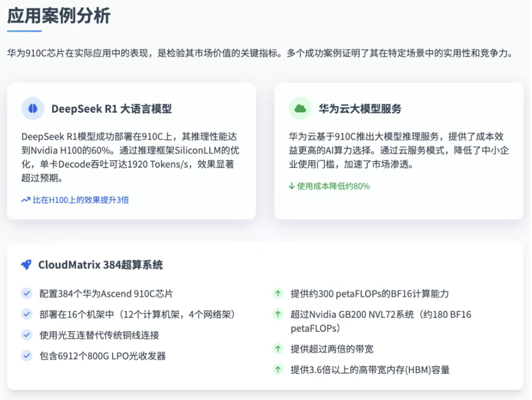Click the text 超过Nvidia GB200 NVL72系统

pyautogui.click(x=352, y=315)
